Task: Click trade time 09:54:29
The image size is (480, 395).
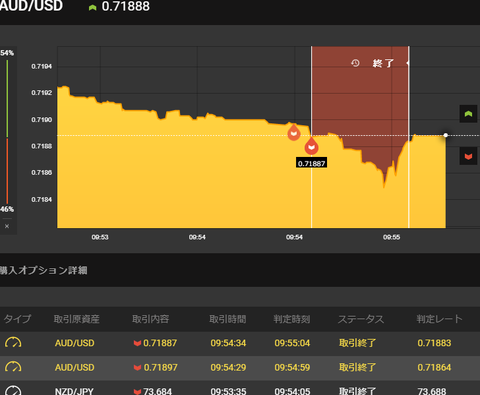Action: click(228, 367)
